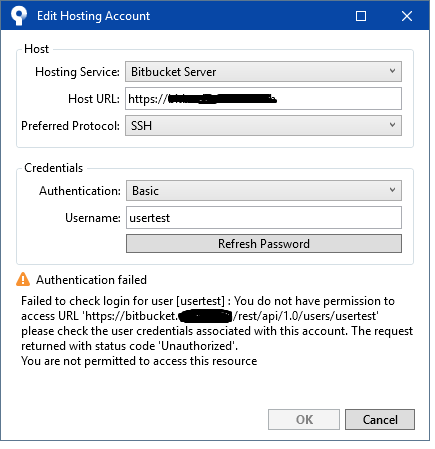Click the Host URL input field

(x=263, y=99)
